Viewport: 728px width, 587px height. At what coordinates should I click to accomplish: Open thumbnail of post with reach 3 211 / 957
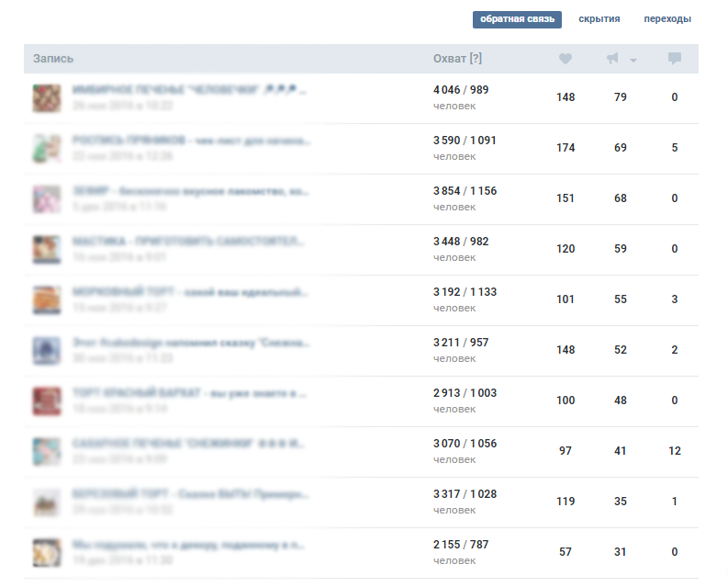(47, 350)
